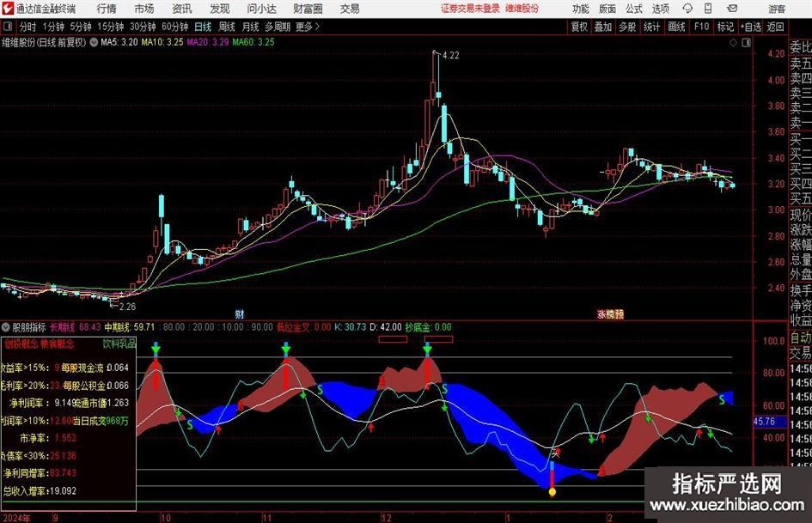Viewport: 812px width, 523px height.
Task: Open the 选项 menu
Action: (x=660, y=9)
